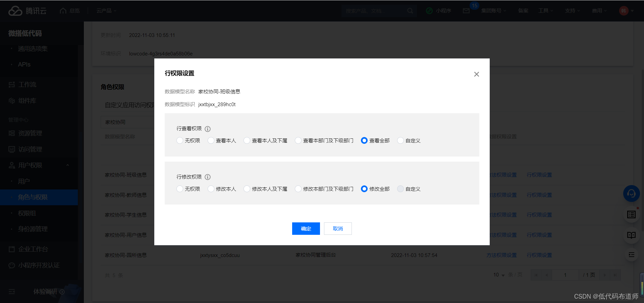Open the message envelope icon
The height and width of the screenshot is (303, 644).
click(466, 11)
